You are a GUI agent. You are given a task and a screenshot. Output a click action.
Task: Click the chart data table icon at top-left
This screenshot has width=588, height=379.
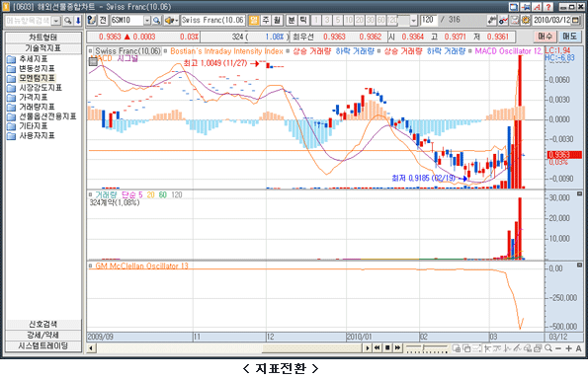93,62
